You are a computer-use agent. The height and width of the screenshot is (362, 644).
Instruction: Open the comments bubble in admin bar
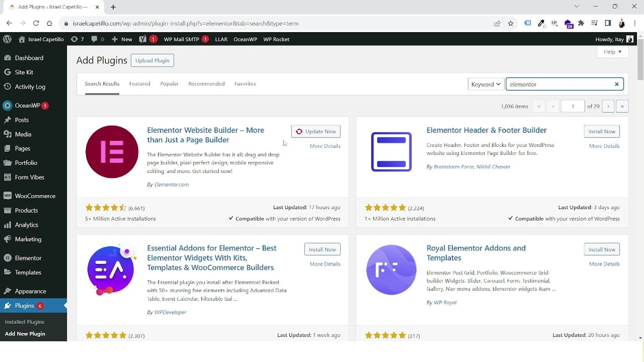(x=98, y=39)
